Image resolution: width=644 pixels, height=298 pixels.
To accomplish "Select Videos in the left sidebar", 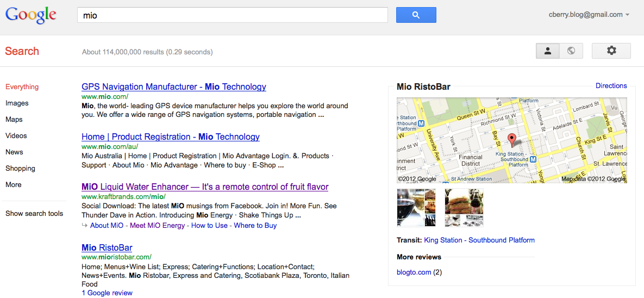I will click(16, 135).
